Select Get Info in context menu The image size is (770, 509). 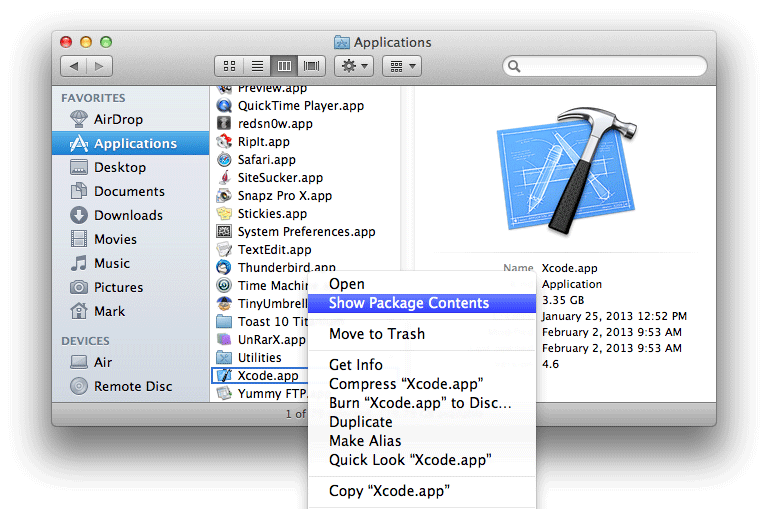(356, 365)
